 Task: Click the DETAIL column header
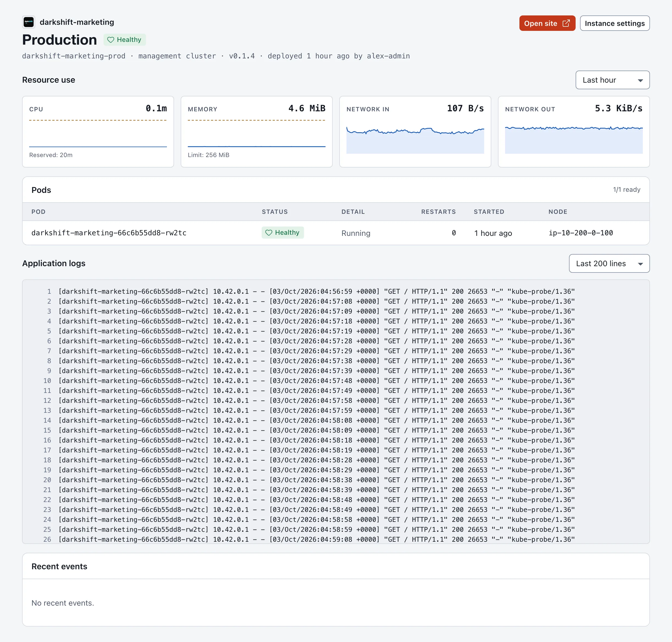click(x=353, y=212)
